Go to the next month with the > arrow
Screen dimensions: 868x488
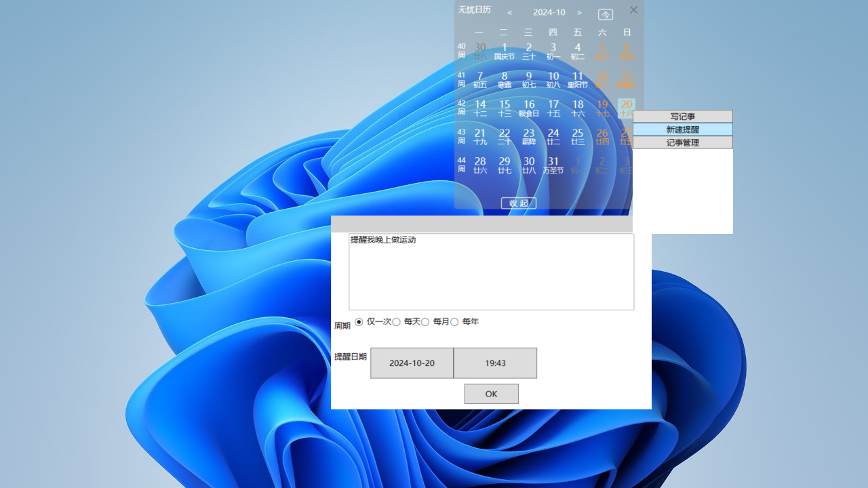(580, 12)
